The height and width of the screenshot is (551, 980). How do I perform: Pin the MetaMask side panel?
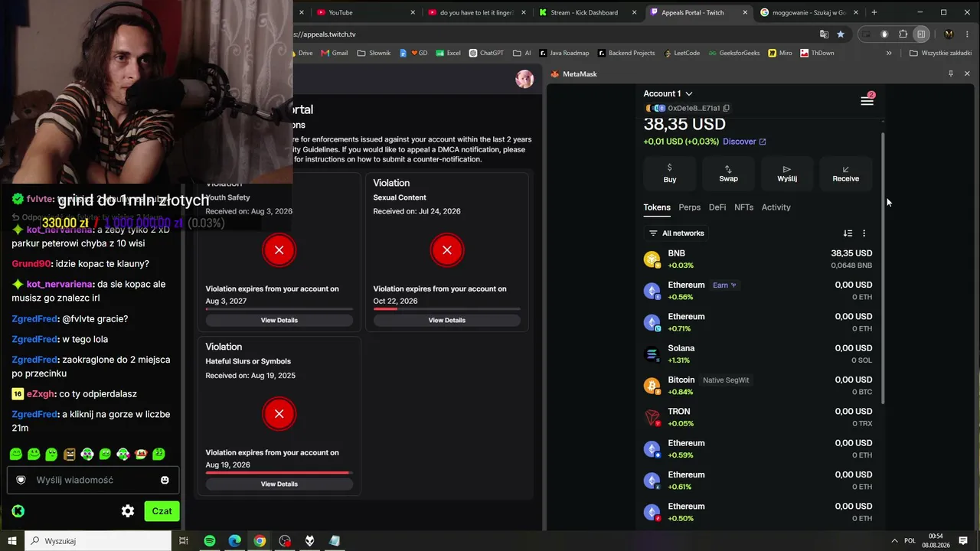pos(950,74)
